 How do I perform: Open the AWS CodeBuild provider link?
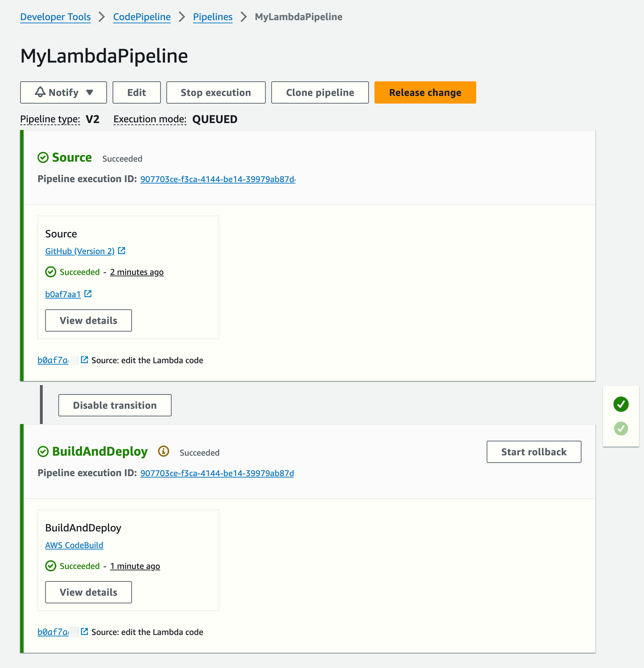coord(74,545)
